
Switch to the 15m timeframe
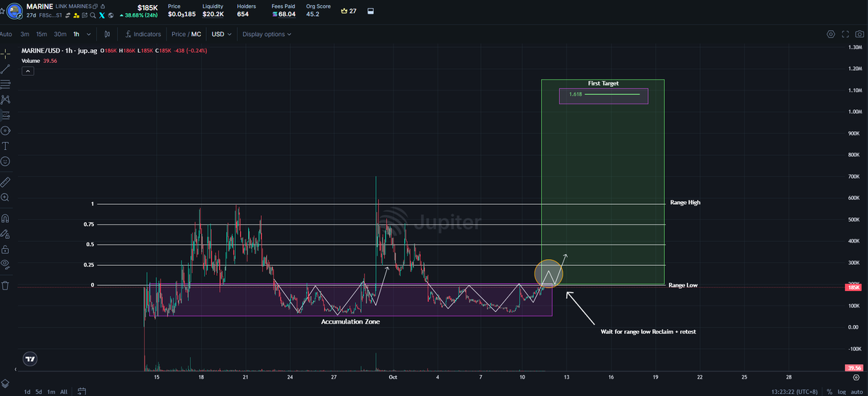coord(42,34)
